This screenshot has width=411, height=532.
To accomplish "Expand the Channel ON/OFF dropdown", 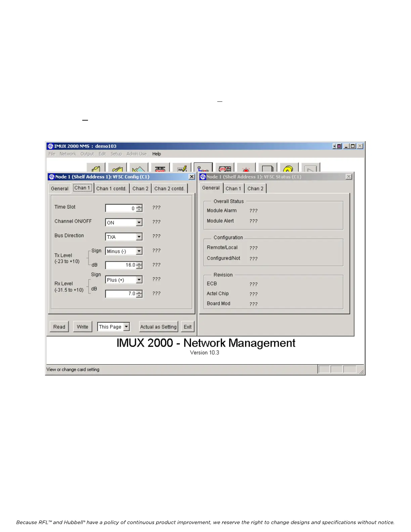I will (139, 222).
